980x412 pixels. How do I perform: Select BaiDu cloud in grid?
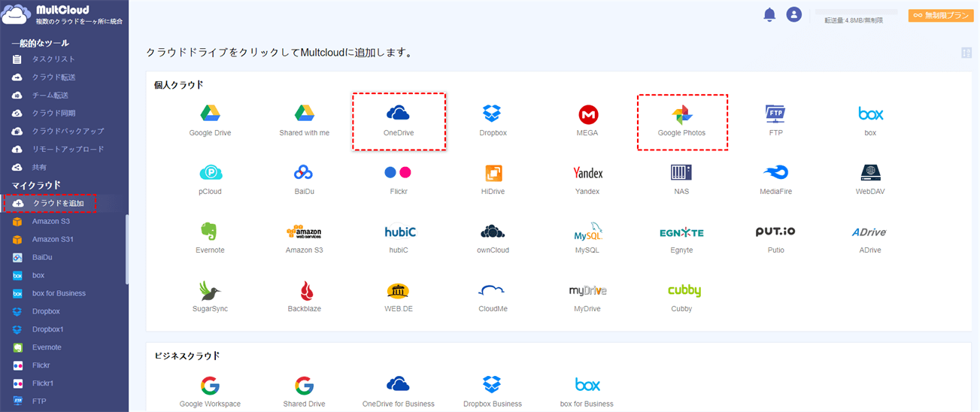point(304,179)
